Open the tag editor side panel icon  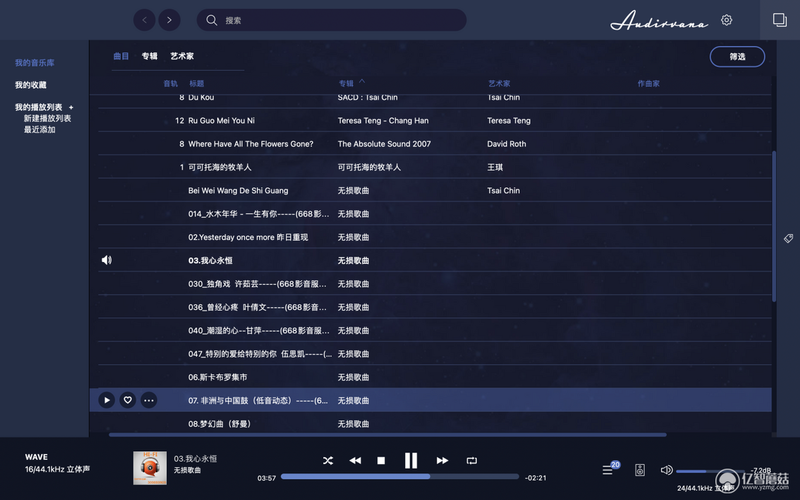pyautogui.click(x=788, y=238)
